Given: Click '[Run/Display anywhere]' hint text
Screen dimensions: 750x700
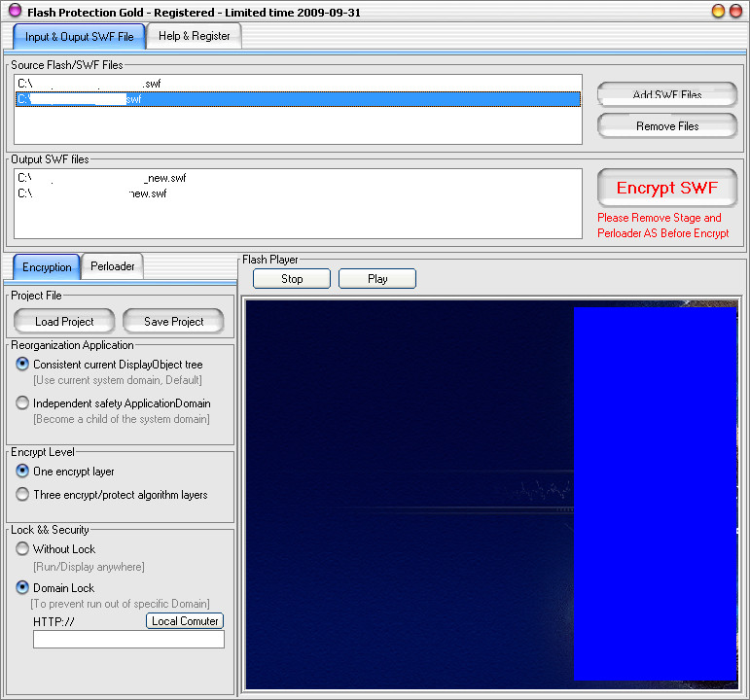Looking at the screenshot, I should [x=89, y=567].
